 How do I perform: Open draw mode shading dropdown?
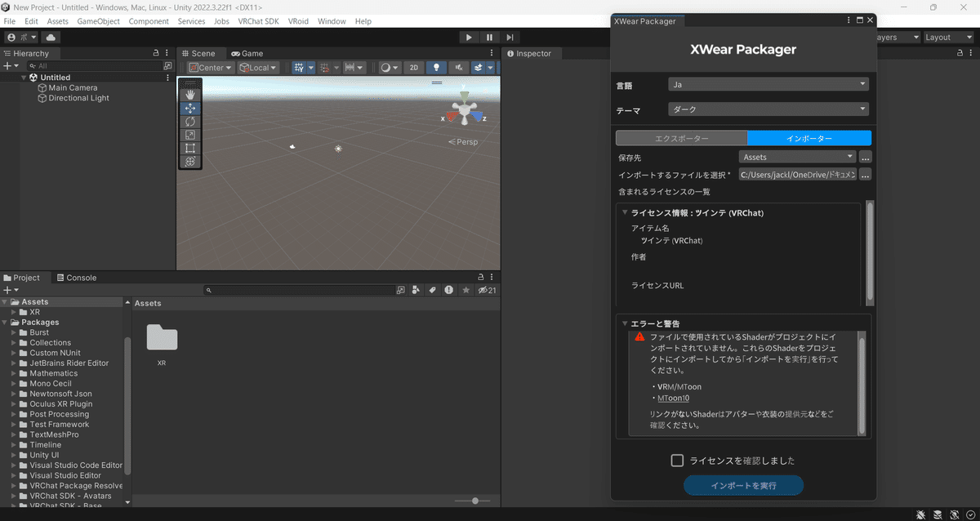(x=390, y=68)
